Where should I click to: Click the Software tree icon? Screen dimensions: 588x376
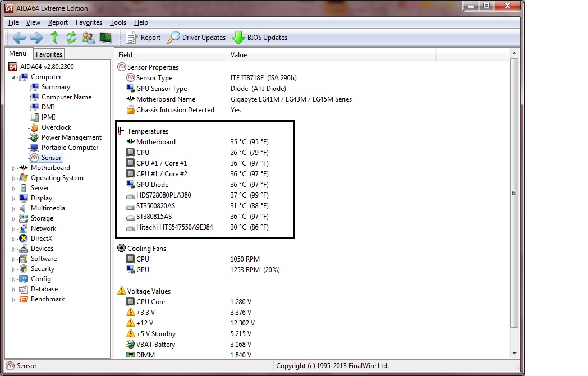(x=24, y=259)
